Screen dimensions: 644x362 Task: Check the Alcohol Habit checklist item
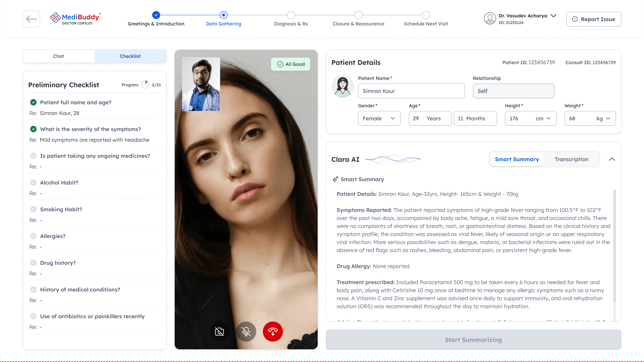click(x=33, y=183)
